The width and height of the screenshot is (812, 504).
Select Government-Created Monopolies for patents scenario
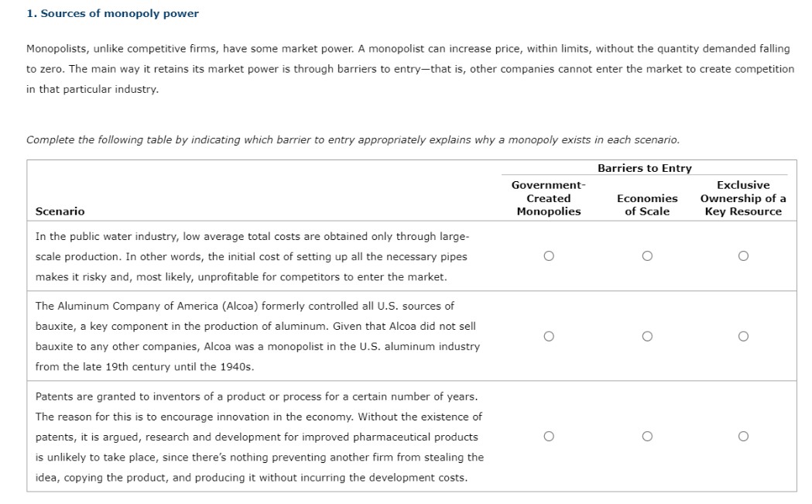[x=548, y=436]
